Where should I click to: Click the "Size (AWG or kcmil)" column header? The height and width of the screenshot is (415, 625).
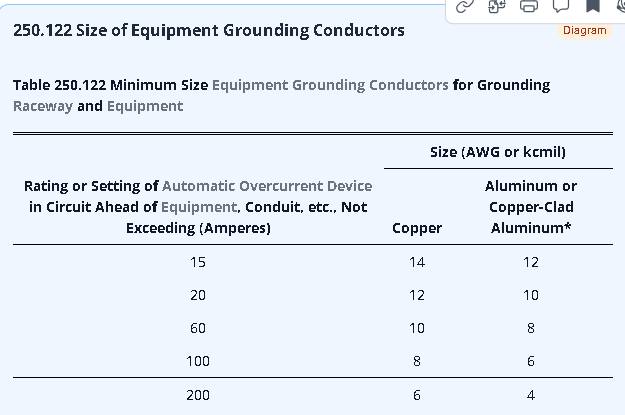coord(498,152)
